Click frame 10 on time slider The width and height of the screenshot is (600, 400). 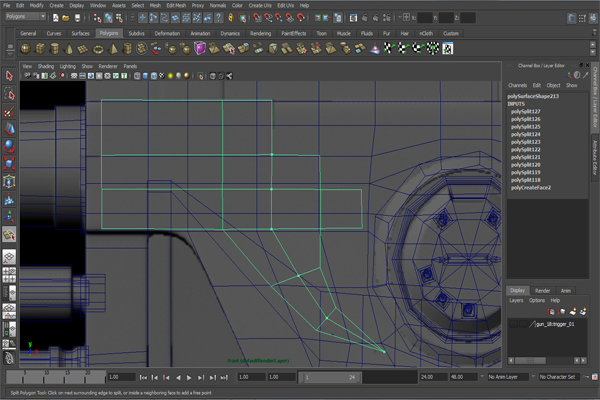coord(44,377)
